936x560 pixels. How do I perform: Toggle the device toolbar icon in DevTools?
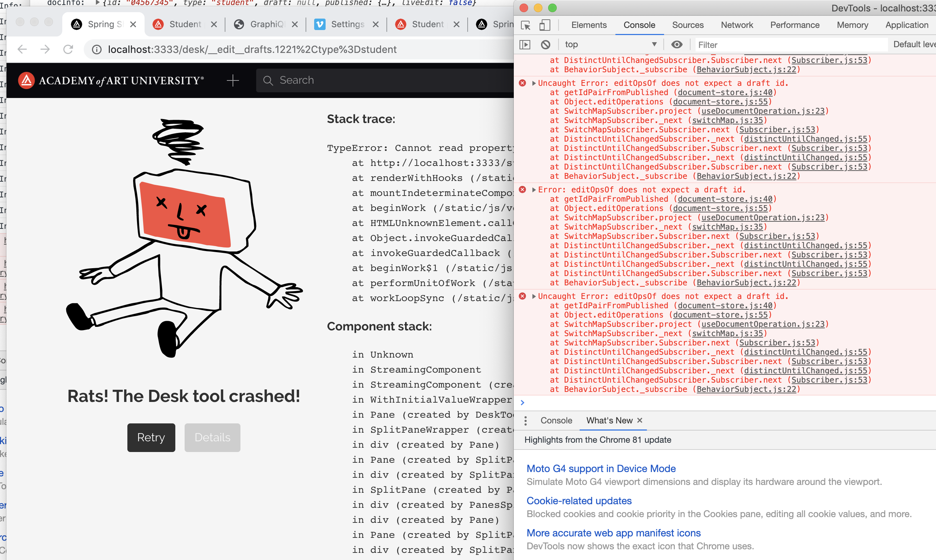click(545, 25)
